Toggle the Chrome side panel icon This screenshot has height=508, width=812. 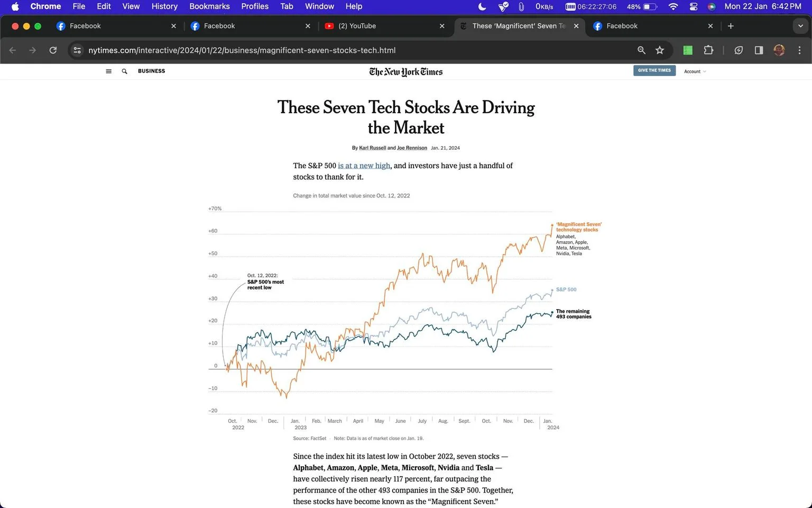759,50
